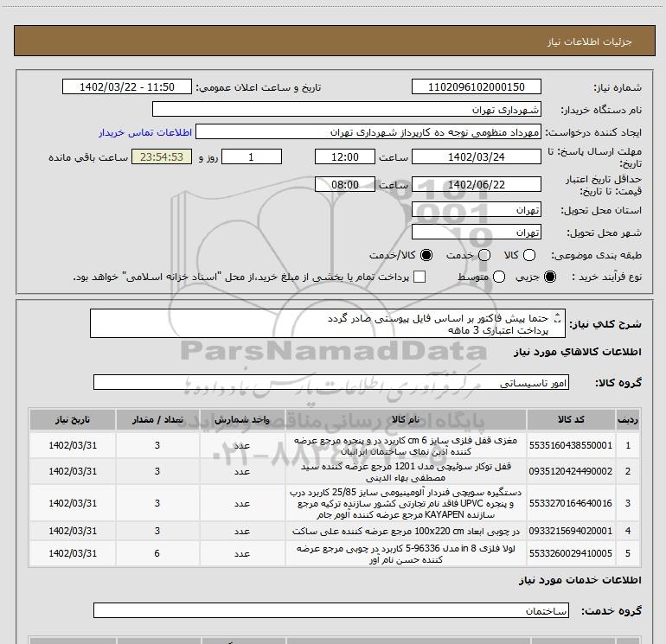Click the delivery city field تهران
This screenshot has height=644, width=666.
pos(476,233)
